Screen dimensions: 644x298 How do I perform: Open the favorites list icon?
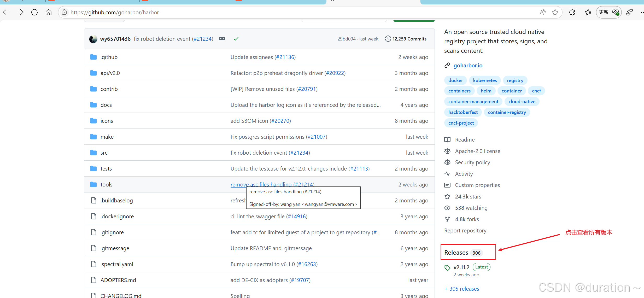pyautogui.click(x=588, y=12)
